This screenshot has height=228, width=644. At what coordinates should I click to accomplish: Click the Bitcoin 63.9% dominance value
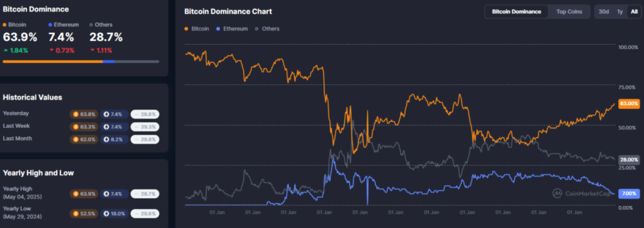[x=20, y=37]
